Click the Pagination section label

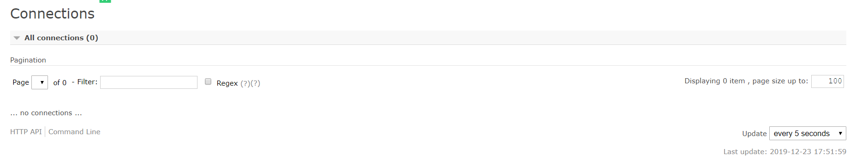pyautogui.click(x=28, y=60)
